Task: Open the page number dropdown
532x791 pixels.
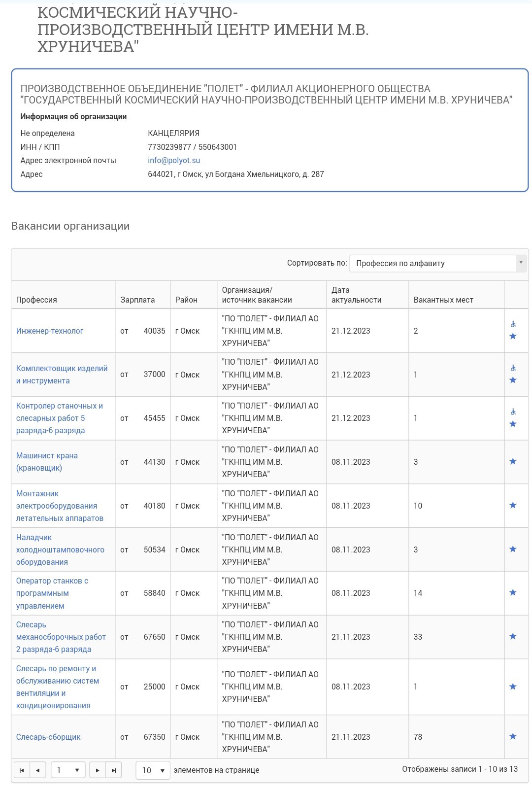Action: pyautogui.click(x=68, y=770)
